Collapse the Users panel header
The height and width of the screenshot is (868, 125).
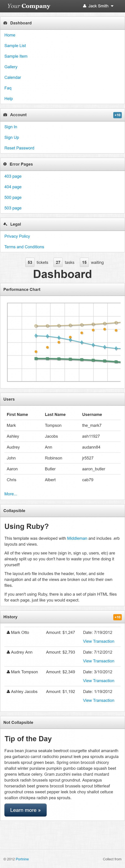pyautogui.click(x=62, y=399)
